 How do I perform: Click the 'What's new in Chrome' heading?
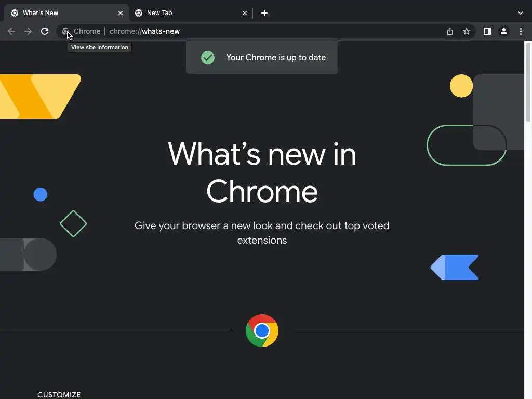coord(262,172)
